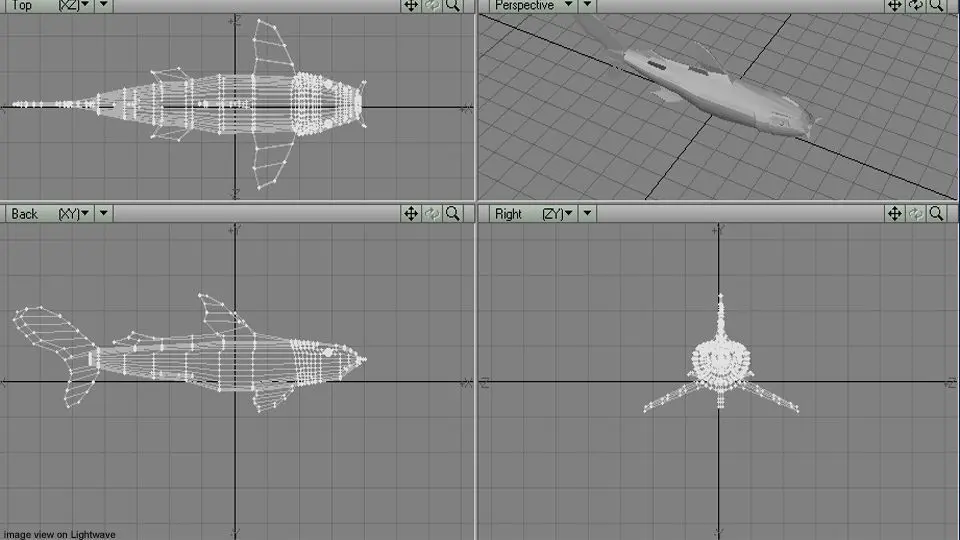The width and height of the screenshot is (960, 540).
Task: Click the pan icon in Top viewport
Action: (x=411, y=6)
